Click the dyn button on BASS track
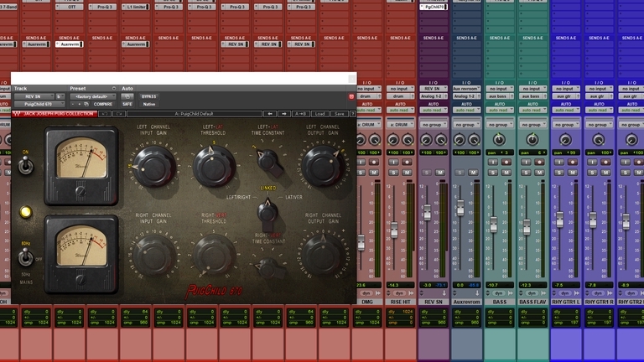644x362 pixels. [499, 293]
